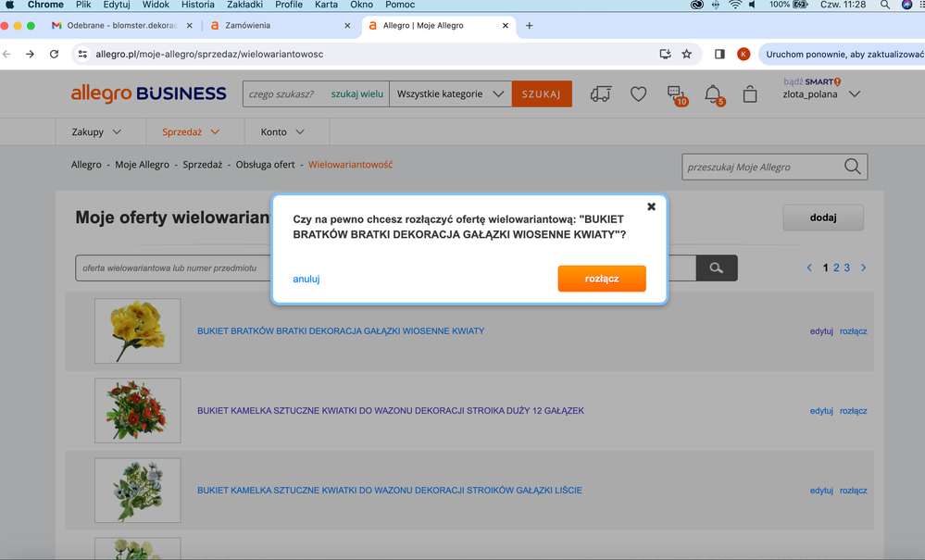Go to next page arrow
Image resolution: width=925 pixels, height=560 pixels.
click(864, 268)
